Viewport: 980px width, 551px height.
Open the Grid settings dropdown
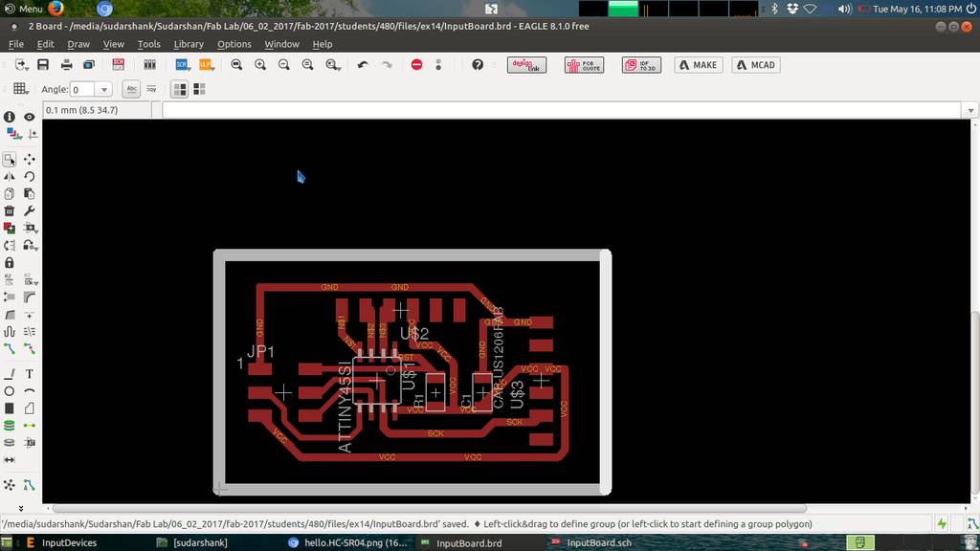[x=21, y=89]
